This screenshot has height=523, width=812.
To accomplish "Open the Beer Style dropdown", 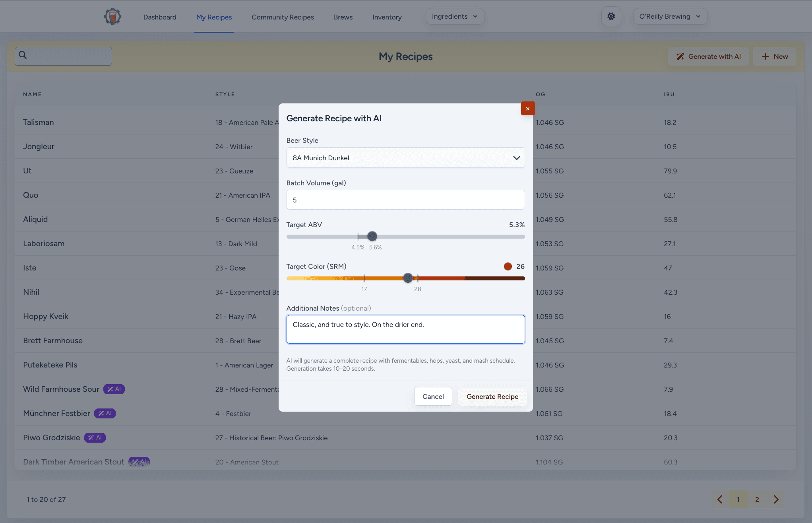I will coord(405,158).
